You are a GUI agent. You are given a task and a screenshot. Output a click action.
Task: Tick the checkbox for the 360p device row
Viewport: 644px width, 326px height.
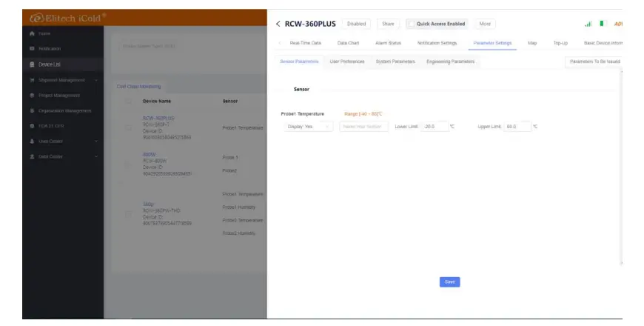pyautogui.click(x=128, y=214)
